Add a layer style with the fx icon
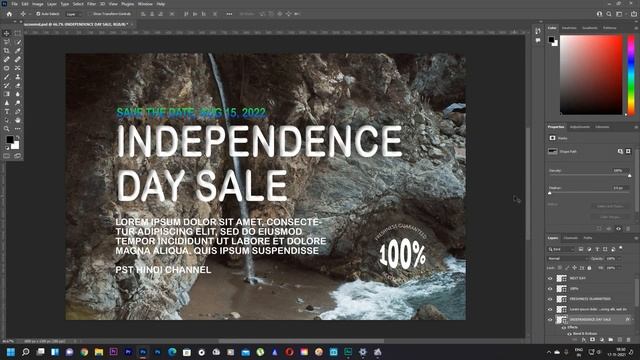The height and width of the screenshot is (360, 640). click(584, 340)
